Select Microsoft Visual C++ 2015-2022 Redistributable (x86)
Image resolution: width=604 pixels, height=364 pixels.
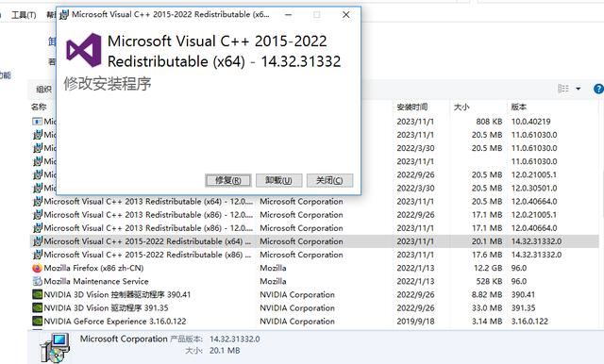click(147, 255)
